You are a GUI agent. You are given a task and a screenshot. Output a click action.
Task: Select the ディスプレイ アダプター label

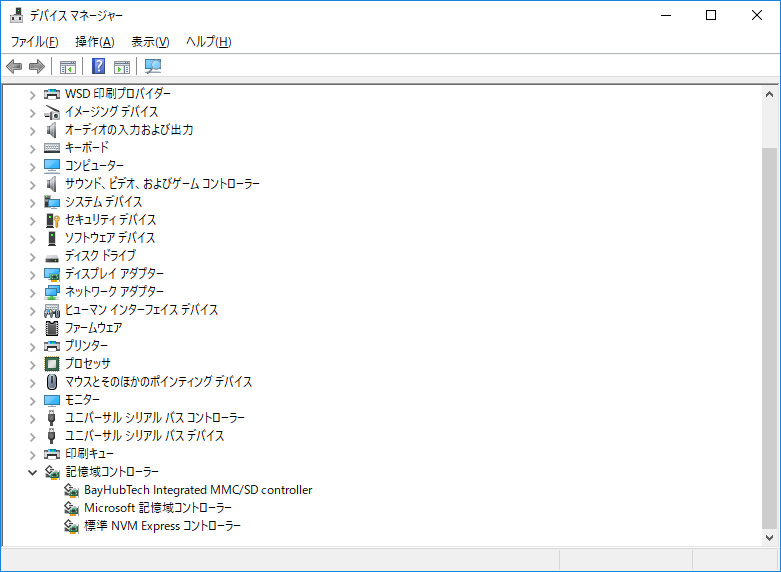click(x=114, y=274)
